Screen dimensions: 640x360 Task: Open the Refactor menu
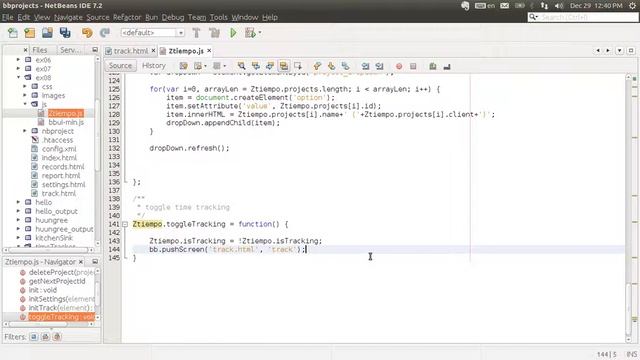coord(127,17)
